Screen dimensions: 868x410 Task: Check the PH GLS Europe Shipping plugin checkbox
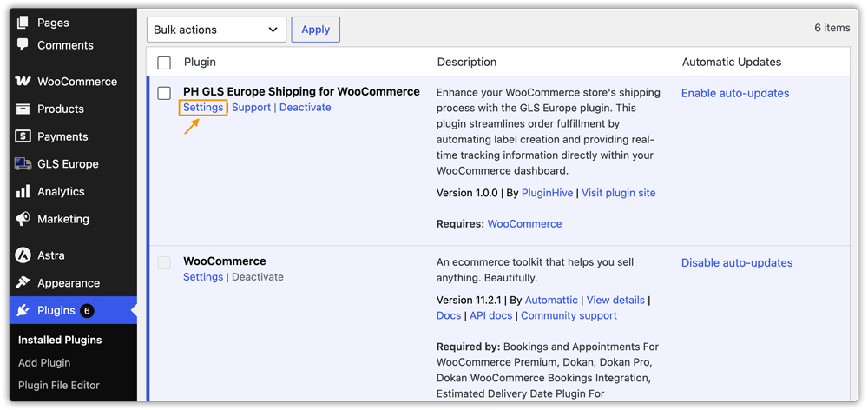pos(164,93)
